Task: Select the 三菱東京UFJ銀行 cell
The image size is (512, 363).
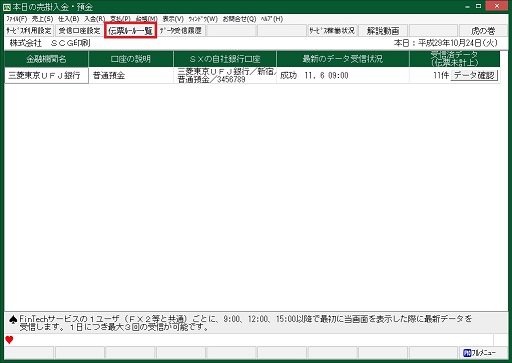Action: [46, 75]
